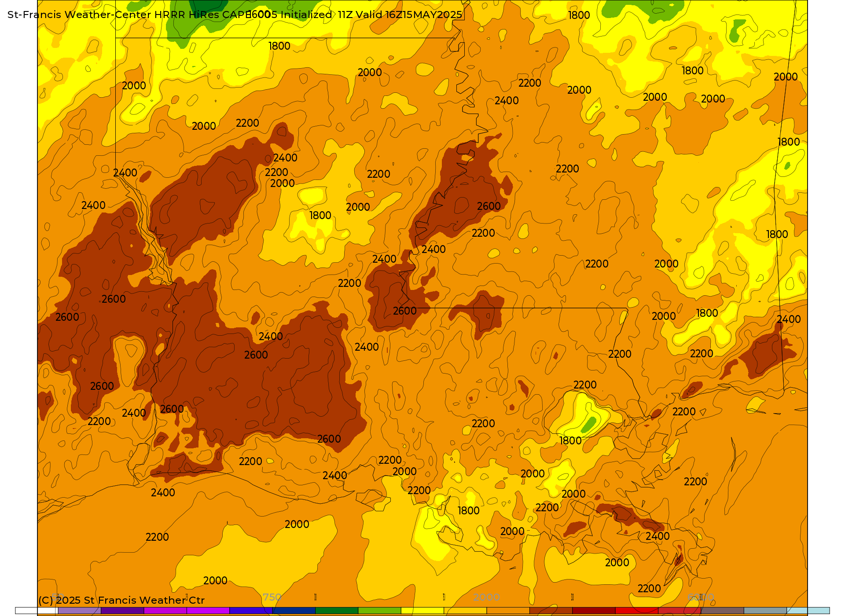
Task: Click the dark green legend swatch
Action: [x=337, y=611]
